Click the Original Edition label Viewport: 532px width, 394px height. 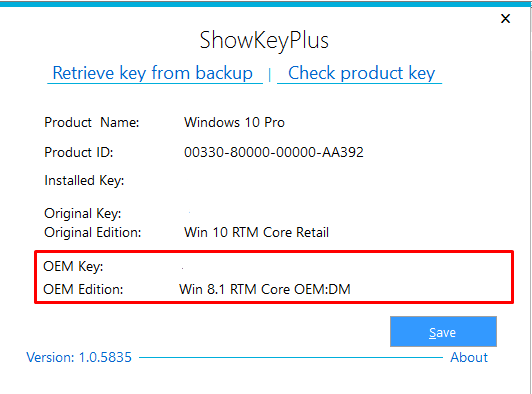pyautogui.click(x=92, y=232)
